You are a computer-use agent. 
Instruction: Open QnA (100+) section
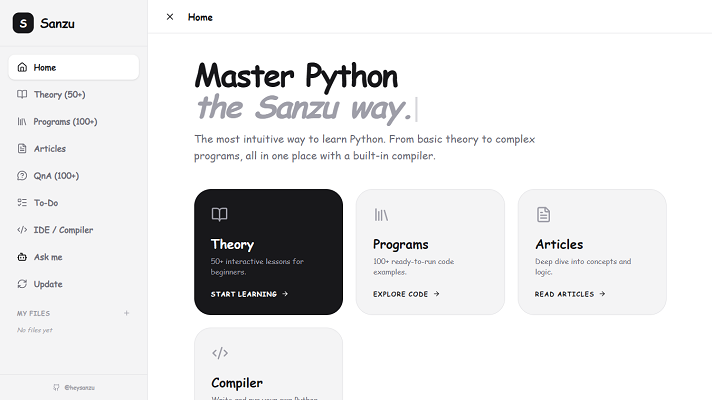(74, 176)
